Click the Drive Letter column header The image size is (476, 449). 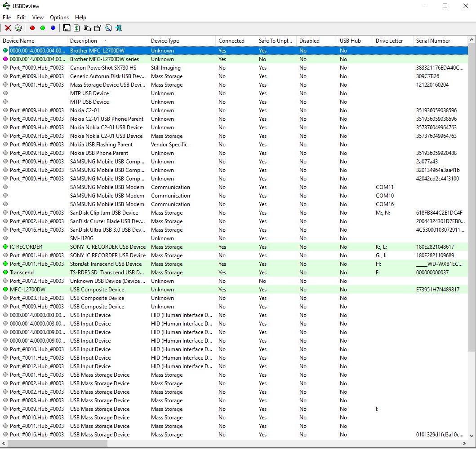[389, 41]
